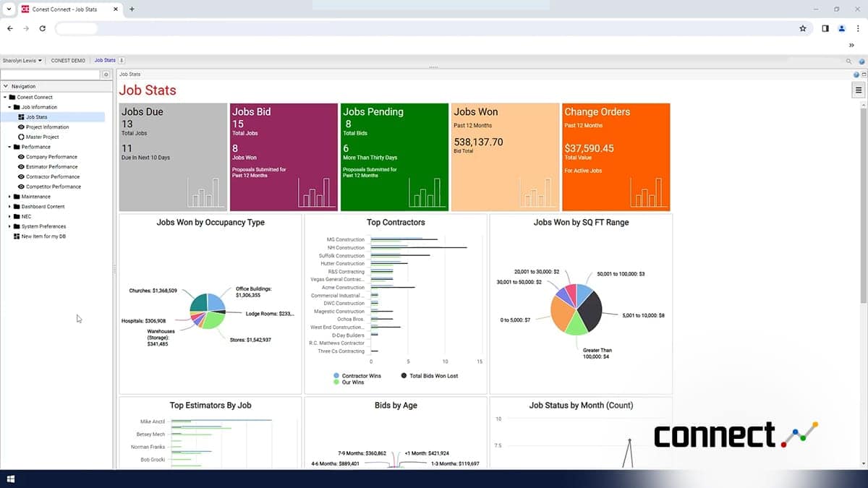This screenshot has height=488, width=868.
Task: Collapse the Performance folder
Action: pos(10,147)
